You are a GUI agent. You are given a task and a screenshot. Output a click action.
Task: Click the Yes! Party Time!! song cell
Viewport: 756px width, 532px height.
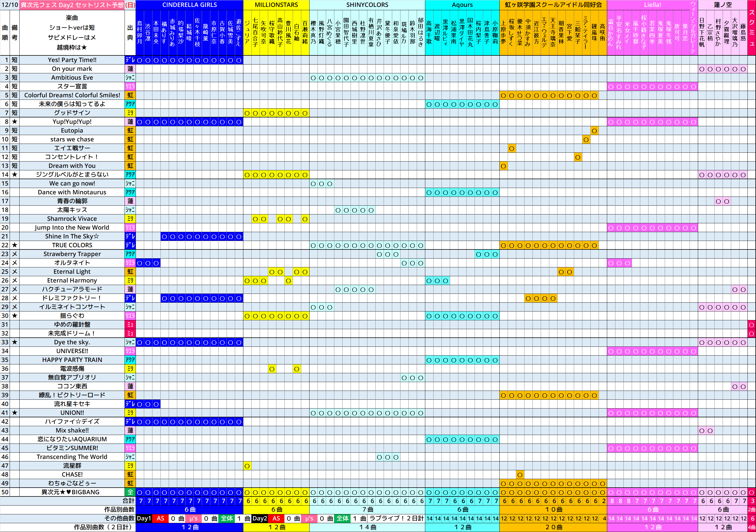pyautogui.click(x=72, y=60)
